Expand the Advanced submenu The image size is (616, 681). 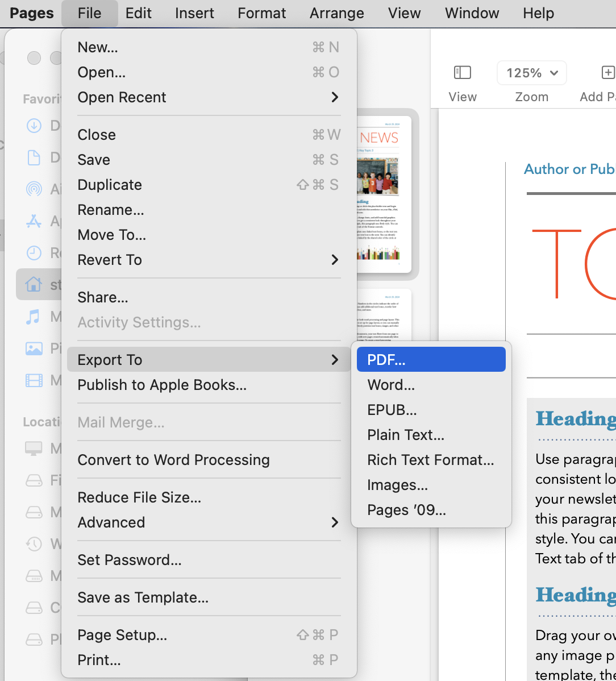click(x=209, y=522)
